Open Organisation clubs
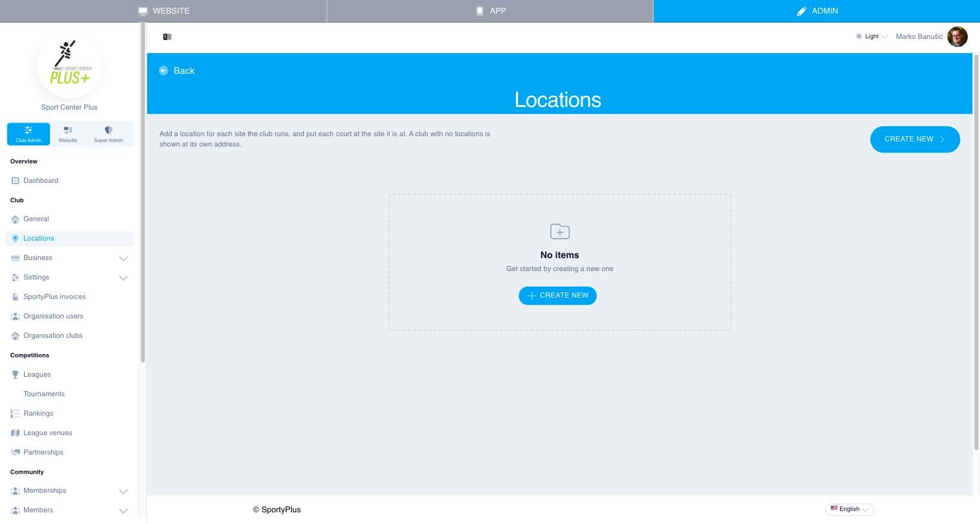Image resolution: width=980 pixels, height=524 pixels. (x=69, y=336)
